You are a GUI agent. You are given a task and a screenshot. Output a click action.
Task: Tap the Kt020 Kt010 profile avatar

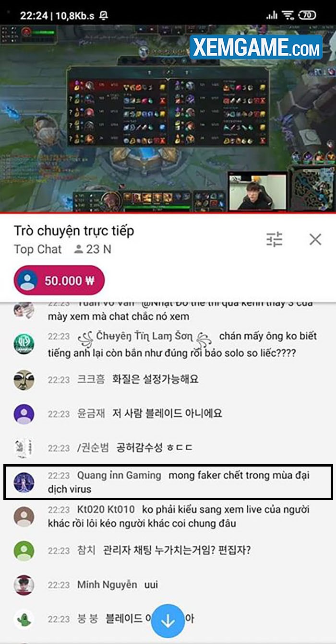(x=24, y=517)
